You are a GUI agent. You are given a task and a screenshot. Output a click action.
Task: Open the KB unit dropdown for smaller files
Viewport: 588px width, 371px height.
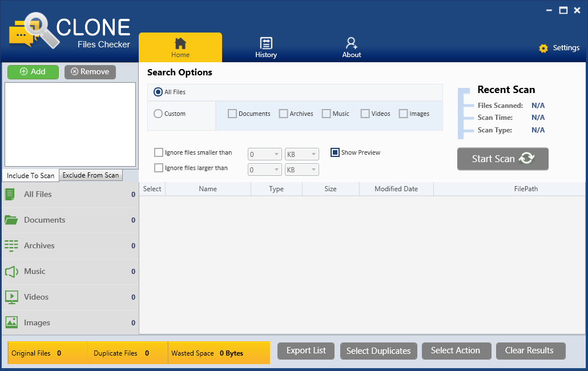[x=301, y=154]
